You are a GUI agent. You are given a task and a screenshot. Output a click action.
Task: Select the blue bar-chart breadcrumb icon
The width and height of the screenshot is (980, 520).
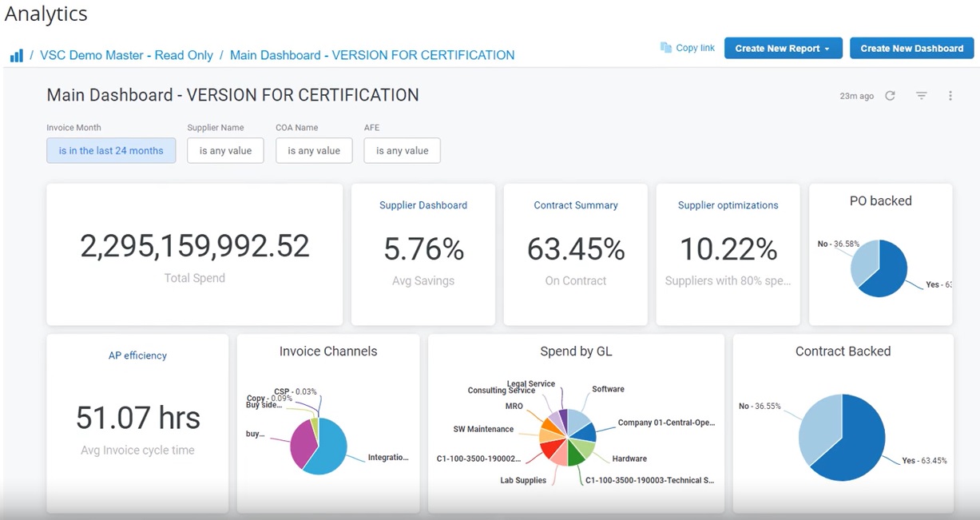pyautogui.click(x=16, y=55)
